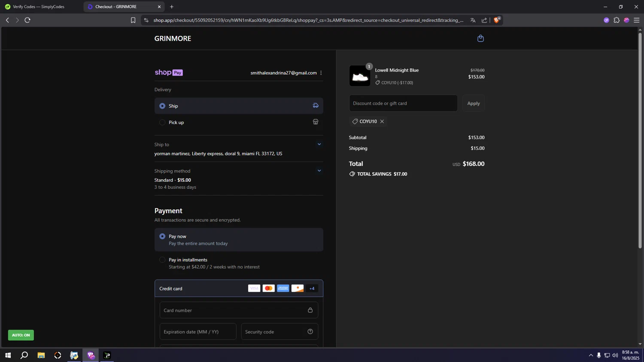View site information icon in address bar

pyautogui.click(x=146, y=20)
